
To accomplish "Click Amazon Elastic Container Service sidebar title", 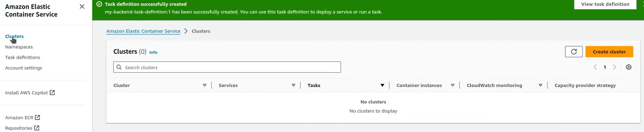I will [31, 11].
